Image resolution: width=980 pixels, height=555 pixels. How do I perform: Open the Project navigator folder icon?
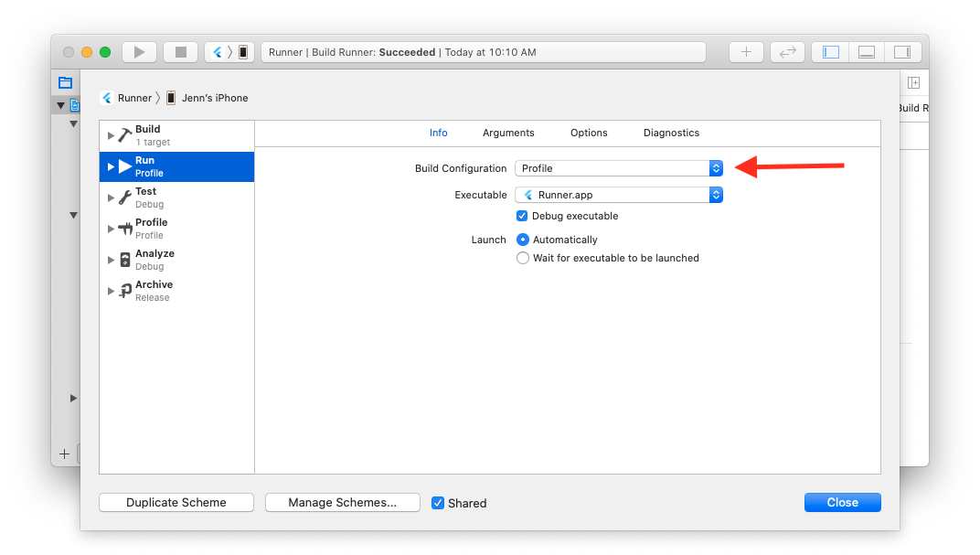pyautogui.click(x=65, y=82)
